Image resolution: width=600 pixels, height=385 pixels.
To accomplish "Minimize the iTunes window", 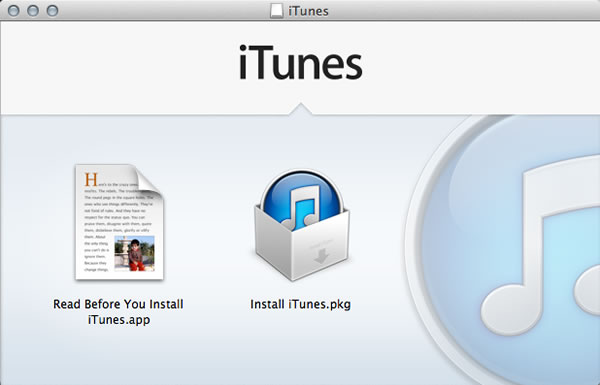I will pos(33,11).
